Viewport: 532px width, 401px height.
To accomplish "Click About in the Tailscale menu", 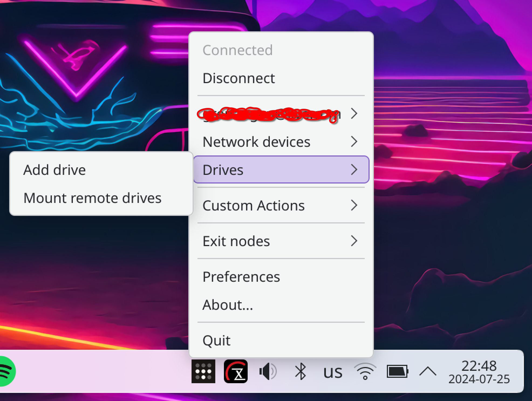I will coord(228,305).
